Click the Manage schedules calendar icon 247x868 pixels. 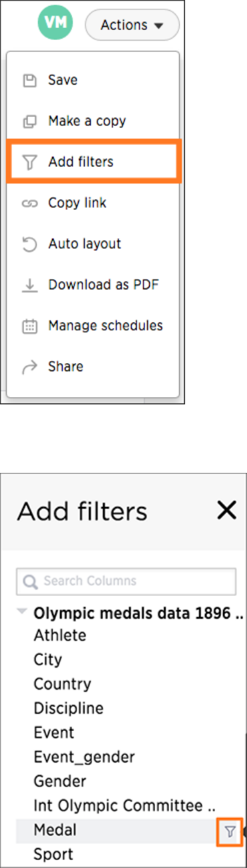point(30,326)
